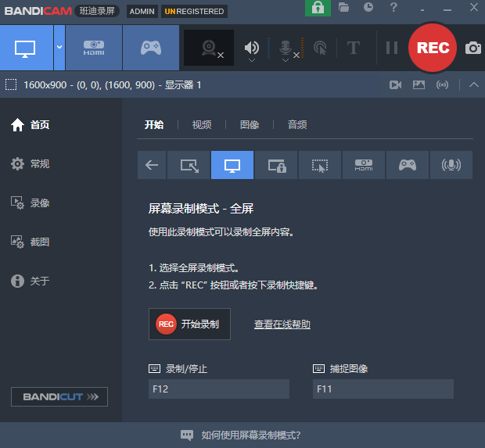Image resolution: width=485 pixels, height=448 pixels.
Task: Switch to game recording mode
Action: (151, 48)
